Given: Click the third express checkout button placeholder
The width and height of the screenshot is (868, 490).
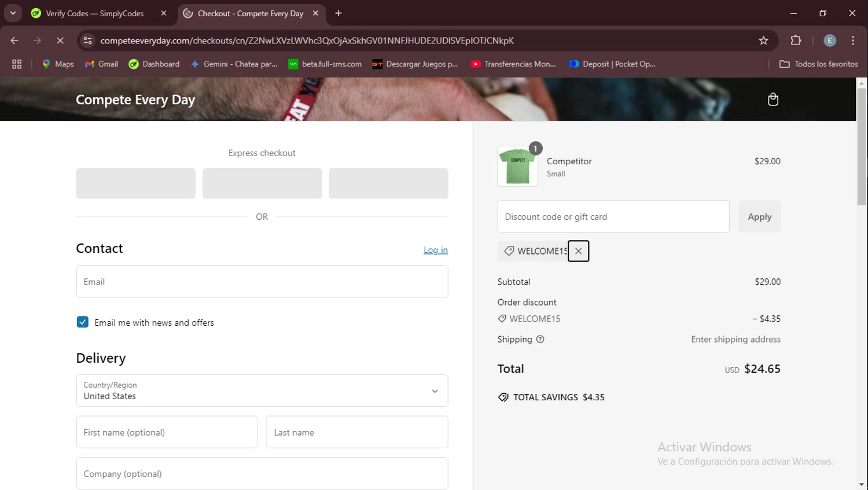Looking at the screenshot, I should [x=388, y=183].
